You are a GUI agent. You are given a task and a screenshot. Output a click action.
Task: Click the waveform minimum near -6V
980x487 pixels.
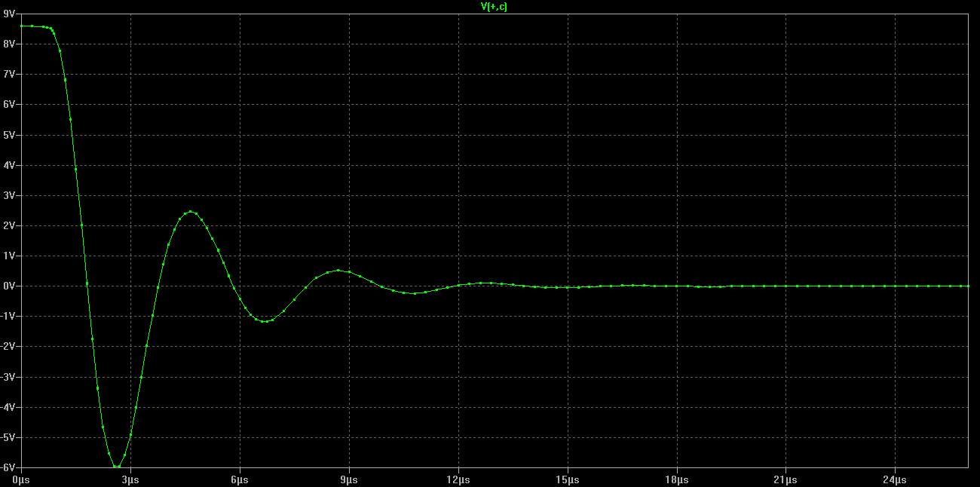click(x=117, y=467)
